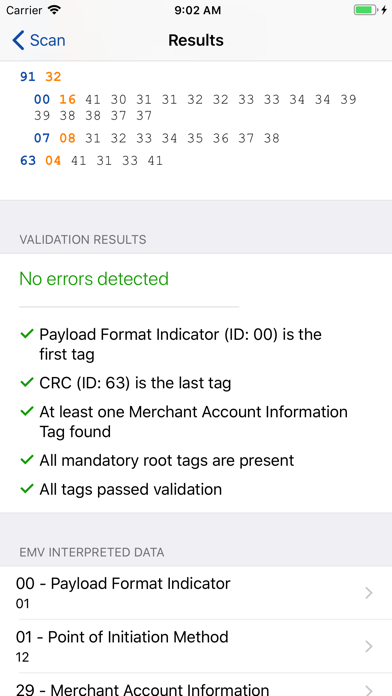Tap the blue tag 91 in hex dump
The width and height of the screenshot is (392, 696).
pos(28,77)
